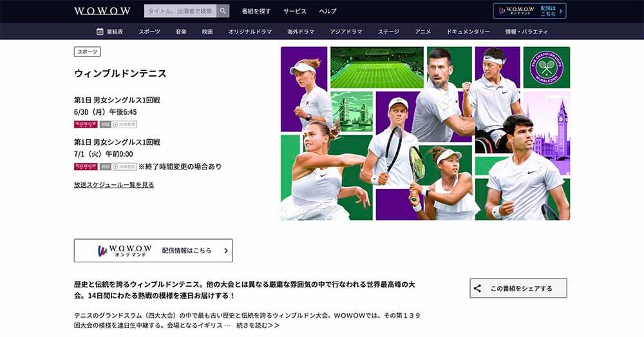
Task: Click the share icon in シェア button
Action: point(477,288)
